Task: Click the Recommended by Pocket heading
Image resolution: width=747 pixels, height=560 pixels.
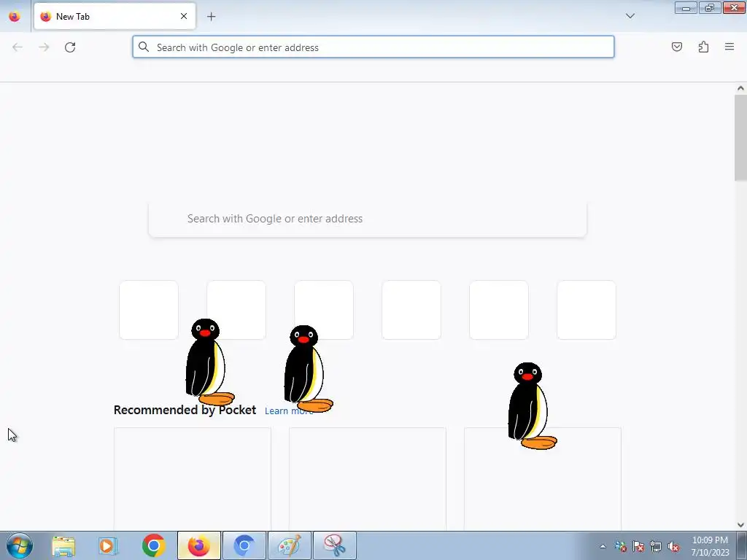Action: point(185,410)
